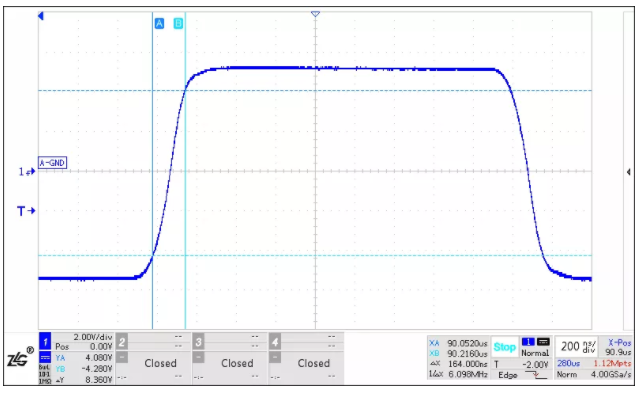The height and width of the screenshot is (393, 644).
Task: Click the A-GND label box
Action: pos(53,163)
